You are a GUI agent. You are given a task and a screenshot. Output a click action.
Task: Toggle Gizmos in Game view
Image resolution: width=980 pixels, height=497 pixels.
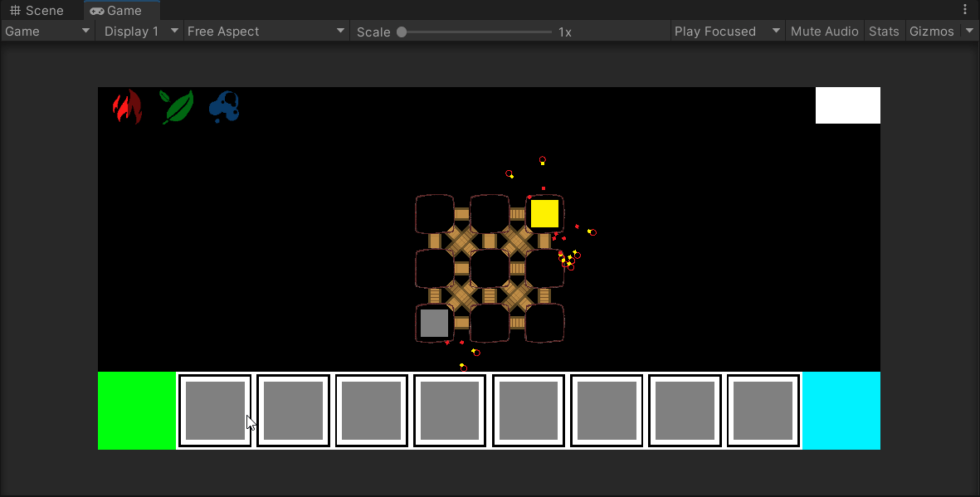[x=931, y=32]
